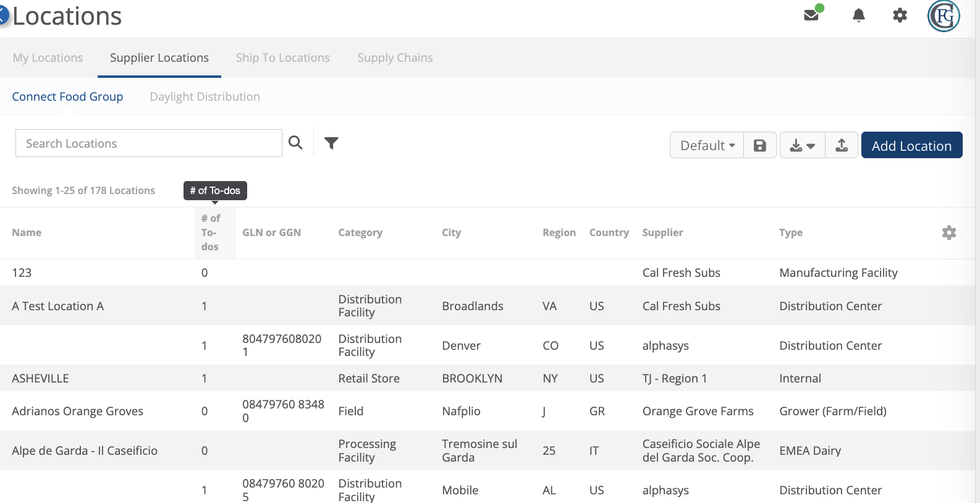Open the notifications bell
This screenshot has height=503, width=980.
[858, 15]
